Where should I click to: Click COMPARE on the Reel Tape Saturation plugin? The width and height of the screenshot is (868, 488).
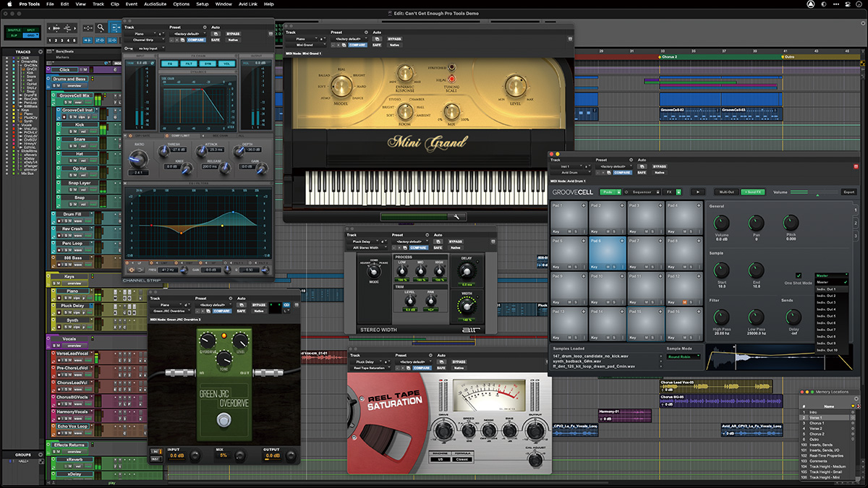click(422, 368)
